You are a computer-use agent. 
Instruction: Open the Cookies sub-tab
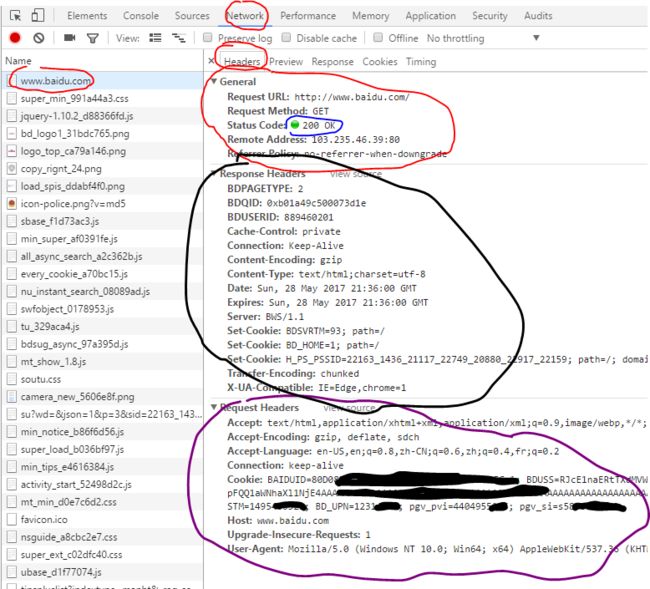coord(380,62)
